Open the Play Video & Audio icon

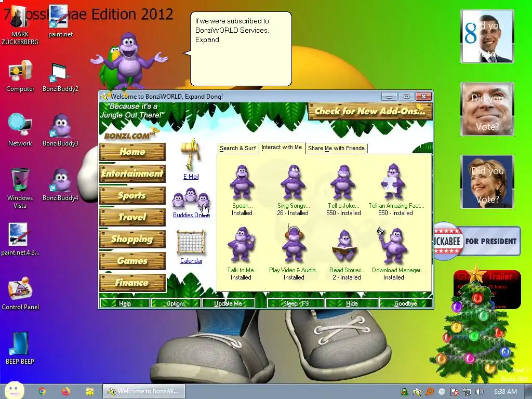(294, 244)
